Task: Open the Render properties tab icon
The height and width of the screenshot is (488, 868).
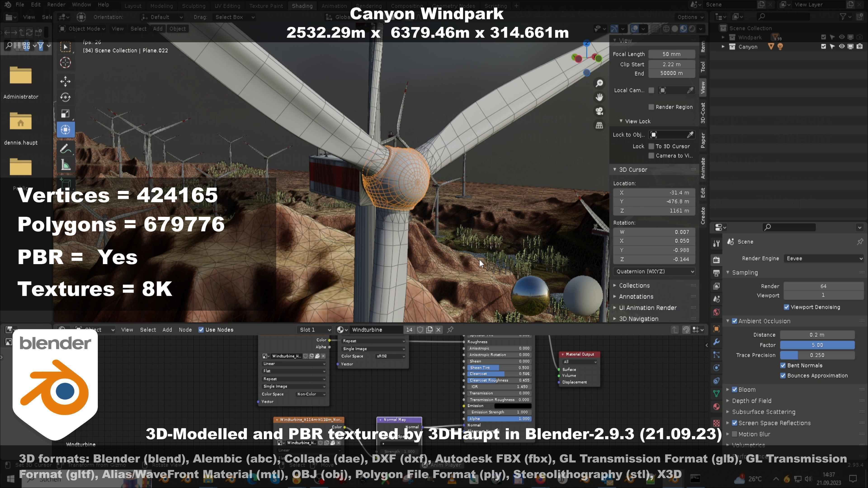Action: (716, 260)
